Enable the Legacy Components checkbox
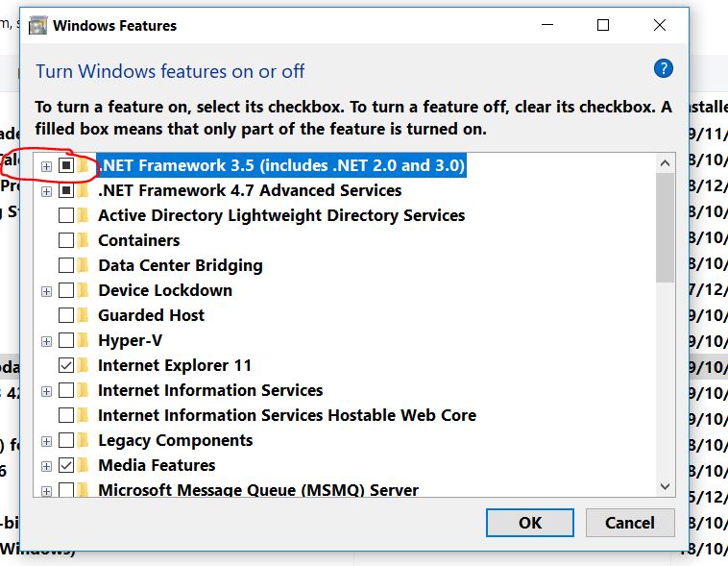This screenshot has height=566, width=728. (66, 440)
